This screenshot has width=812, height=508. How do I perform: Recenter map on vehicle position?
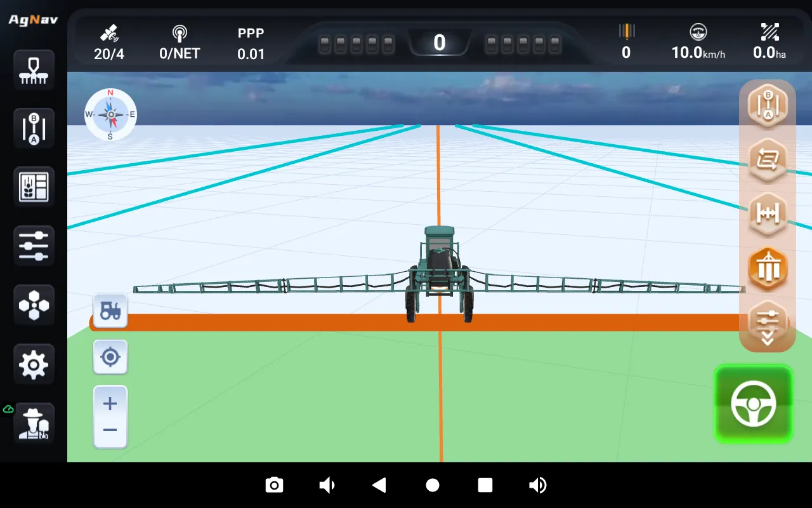[110, 358]
